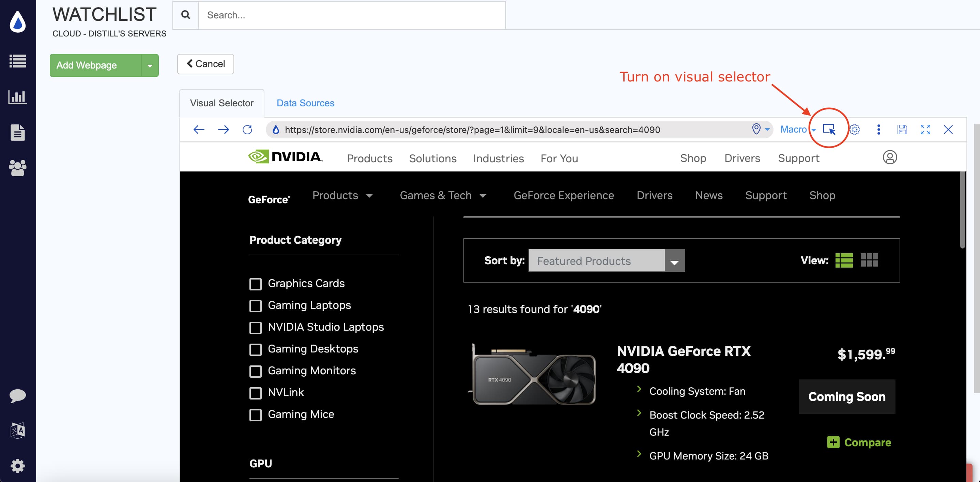This screenshot has height=482, width=980.
Task: Open the selector settings gear
Action: pyautogui.click(x=856, y=129)
